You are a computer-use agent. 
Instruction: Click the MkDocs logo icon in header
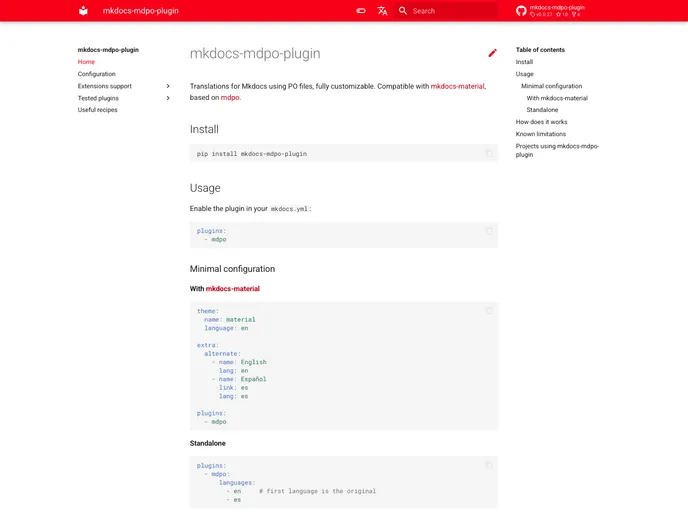point(83,11)
